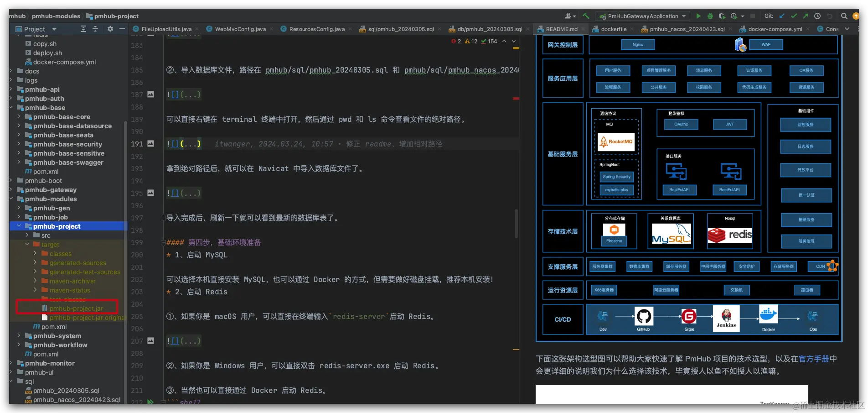The height and width of the screenshot is (413, 868).
Task: Click pmhub-modules in the breadcrumb
Action: pos(56,16)
